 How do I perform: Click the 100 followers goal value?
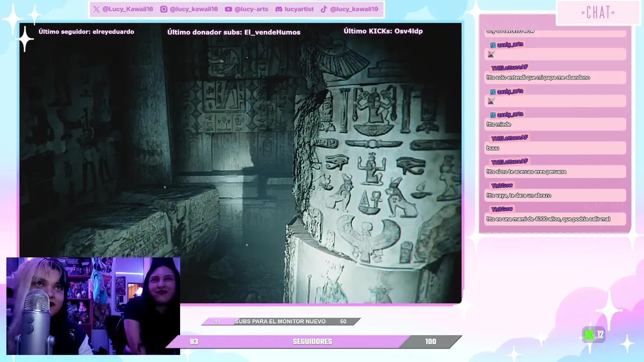431,341
